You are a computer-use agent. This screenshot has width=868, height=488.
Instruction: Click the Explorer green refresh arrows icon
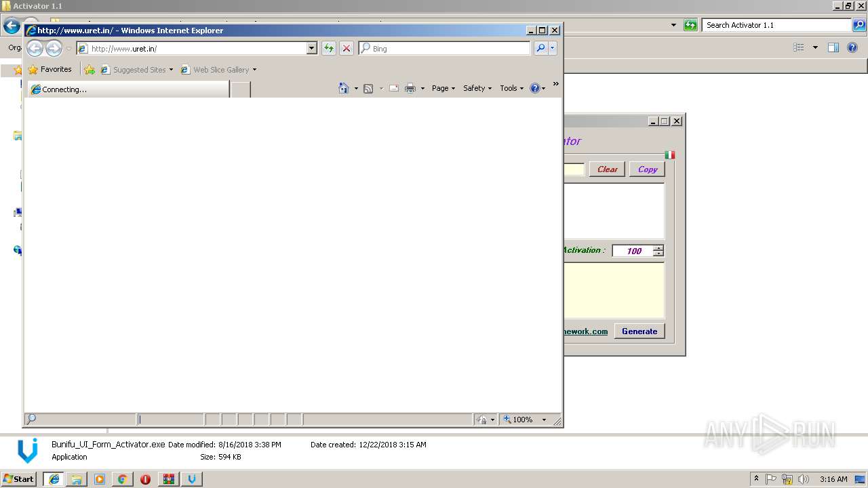tap(690, 25)
